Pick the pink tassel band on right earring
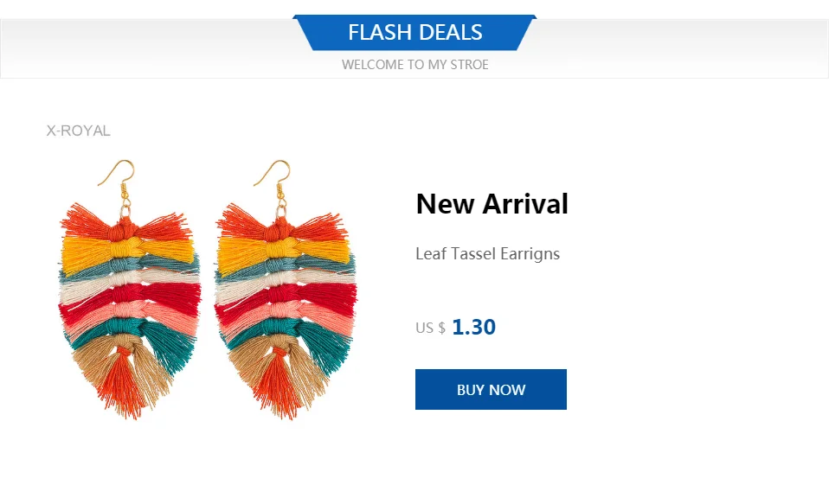The height and width of the screenshot is (504, 829). click(x=288, y=317)
